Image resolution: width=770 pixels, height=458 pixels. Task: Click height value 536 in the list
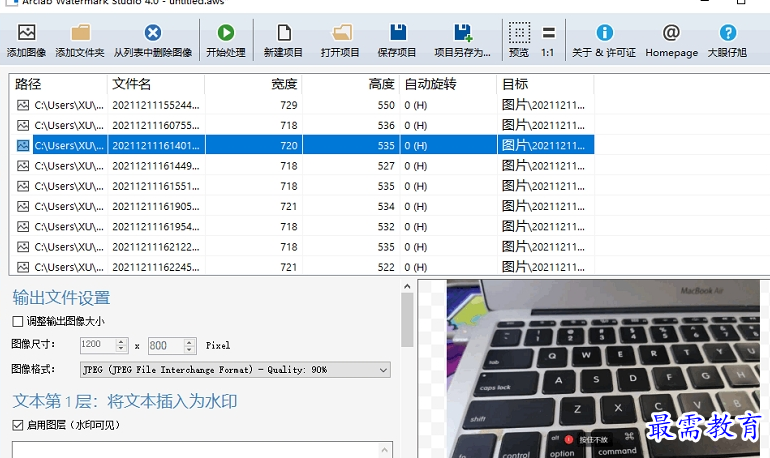(x=386, y=125)
